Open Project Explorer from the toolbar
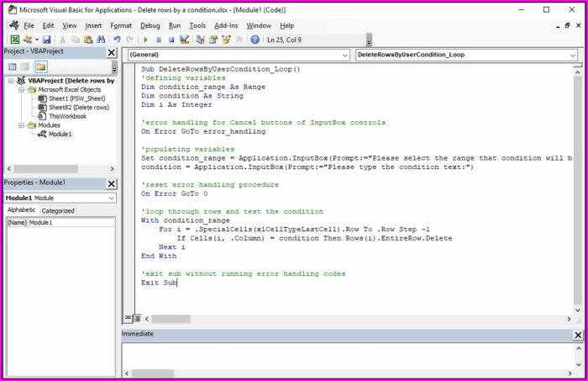The image size is (588, 381). tap(200, 40)
